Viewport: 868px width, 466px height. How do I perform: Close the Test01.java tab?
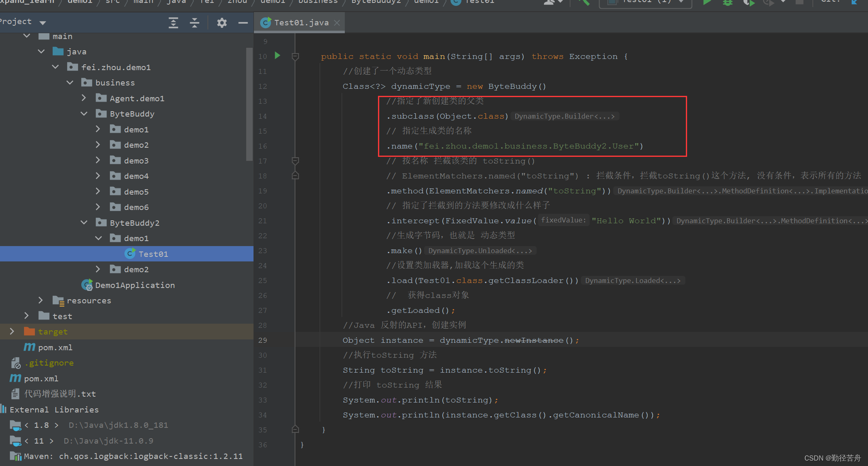pyautogui.click(x=337, y=23)
